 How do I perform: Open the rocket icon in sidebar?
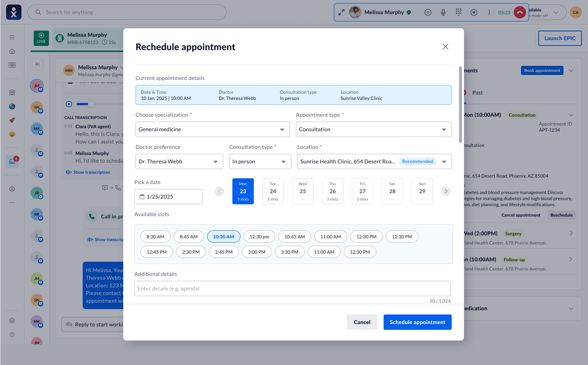pyautogui.click(x=12, y=120)
